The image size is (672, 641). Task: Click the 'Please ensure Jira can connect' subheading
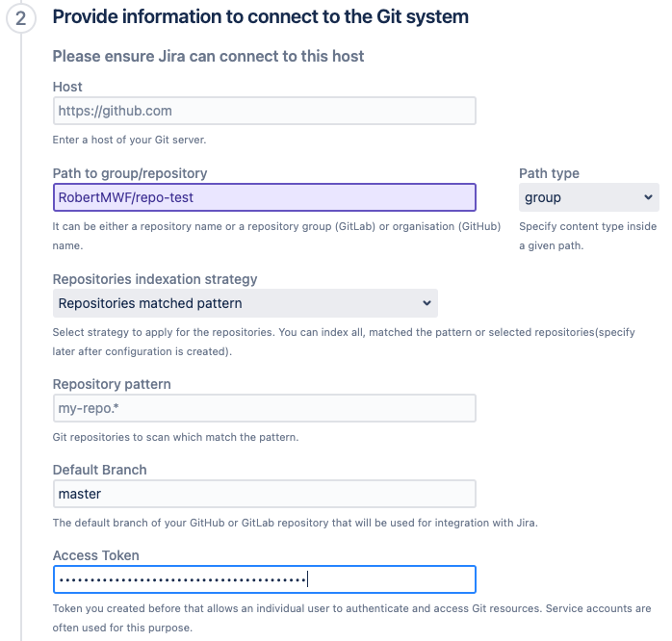[x=208, y=56]
